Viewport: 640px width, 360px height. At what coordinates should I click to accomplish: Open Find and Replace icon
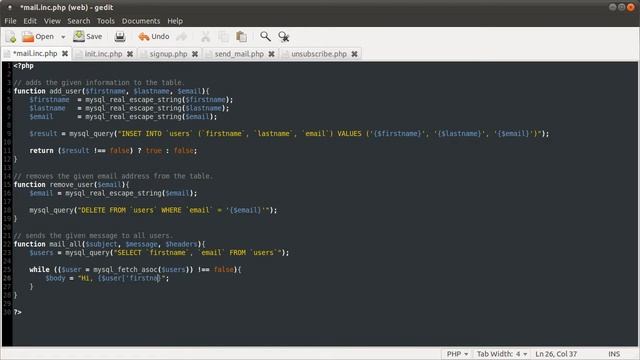point(284,37)
